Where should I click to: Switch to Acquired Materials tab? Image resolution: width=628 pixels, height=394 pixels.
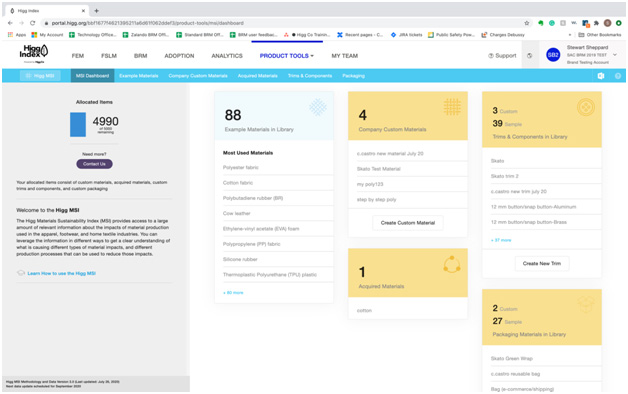[x=258, y=76]
